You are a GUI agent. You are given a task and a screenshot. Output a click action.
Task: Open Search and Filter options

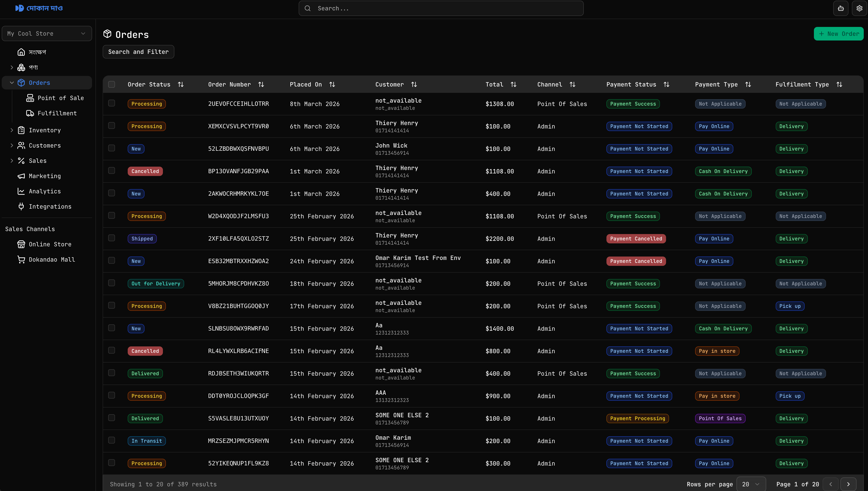click(138, 52)
